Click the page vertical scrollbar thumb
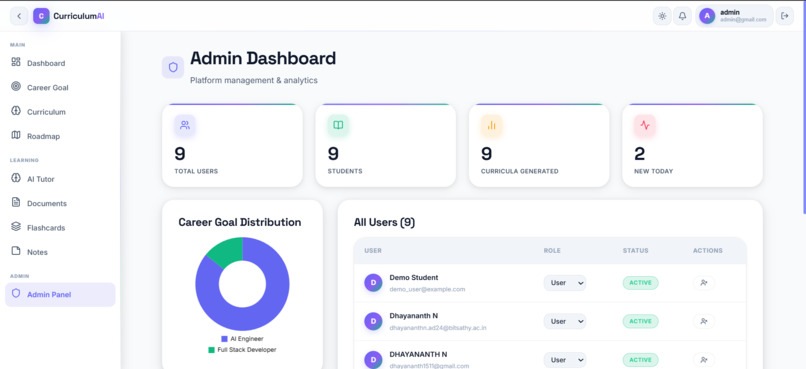The width and height of the screenshot is (806, 369). pyautogui.click(x=804, y=107)
